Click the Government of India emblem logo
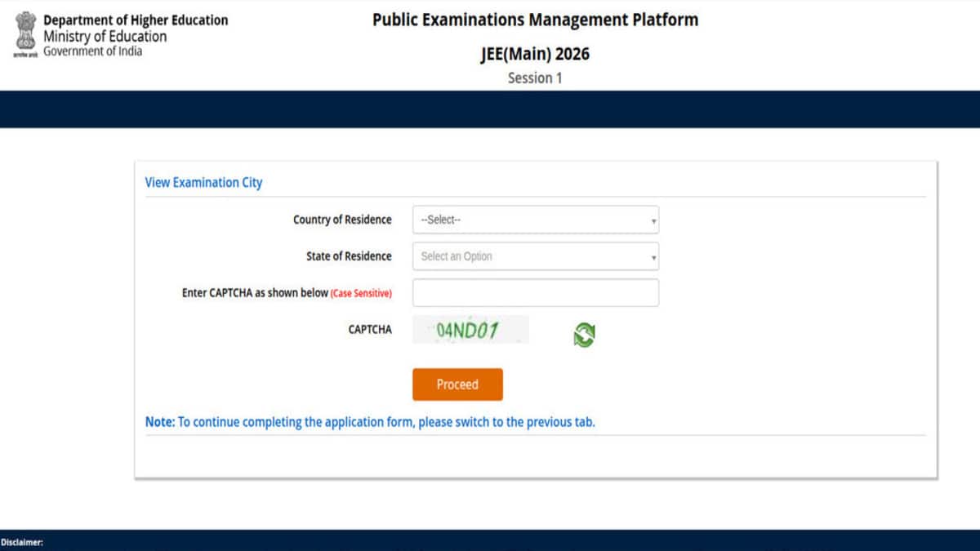 25,33
